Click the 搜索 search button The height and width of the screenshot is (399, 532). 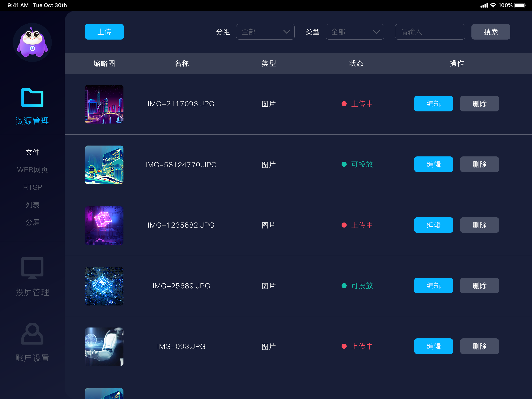coord(491,32)
